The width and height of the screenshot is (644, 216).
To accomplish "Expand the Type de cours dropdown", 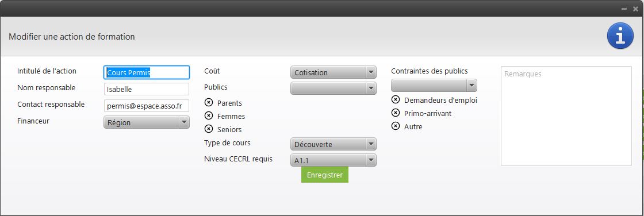I will click(x=333, y=144).
